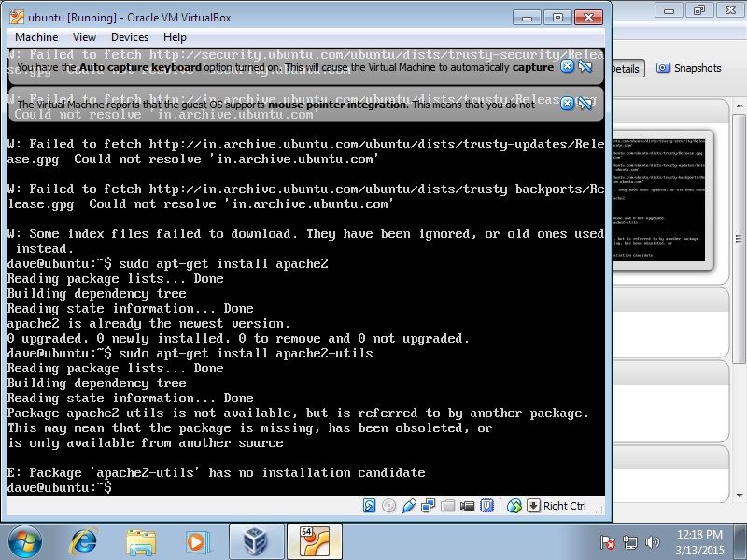Switch to the Snapshots view

[693, 68]
